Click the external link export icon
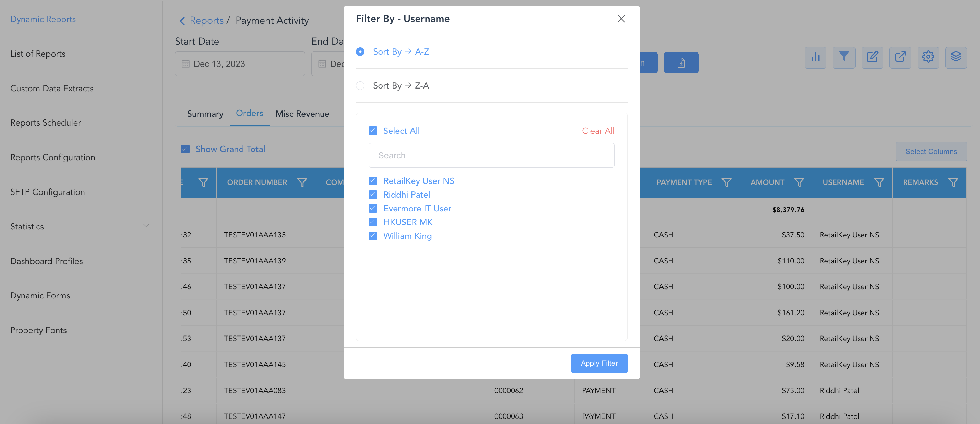Image resolution: width=980 pixels, height=424 pixels. (x=900, y=58)
